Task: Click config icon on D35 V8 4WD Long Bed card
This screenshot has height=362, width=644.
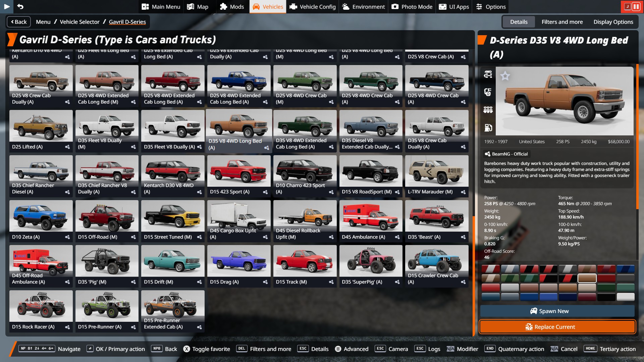Action: pyautogui.click(x=267, y=148)
